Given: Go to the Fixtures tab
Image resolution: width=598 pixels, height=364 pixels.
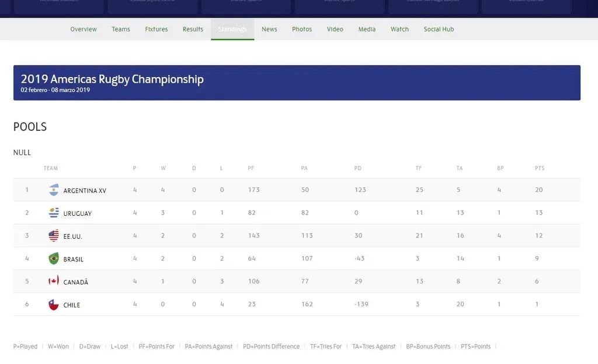Looking at the screenshot, I should coord(157,29).
